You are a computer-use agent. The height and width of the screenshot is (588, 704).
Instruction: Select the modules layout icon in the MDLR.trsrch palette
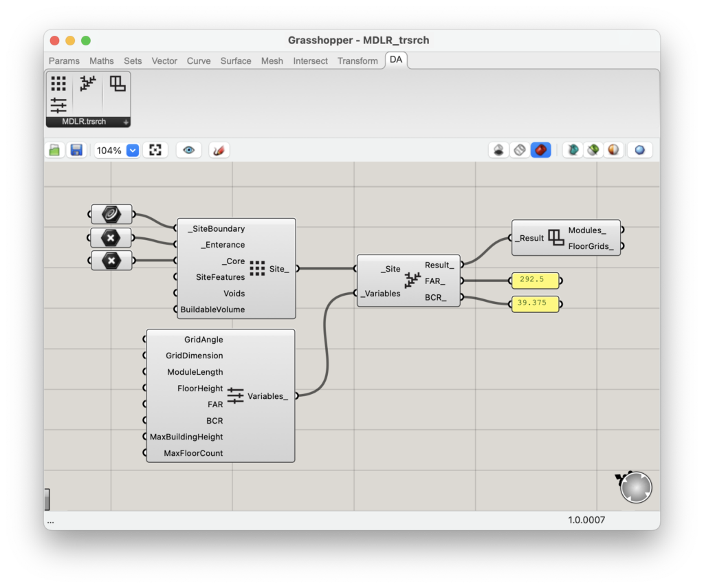(117, 83)
